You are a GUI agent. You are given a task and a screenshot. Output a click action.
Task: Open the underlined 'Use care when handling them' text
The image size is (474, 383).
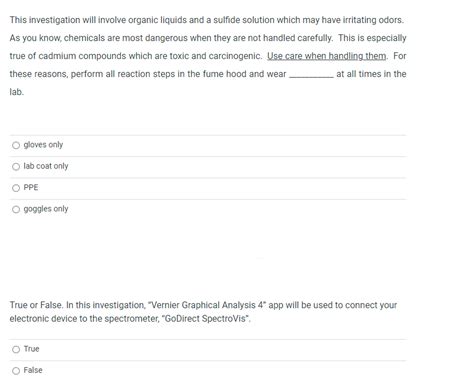327,56
